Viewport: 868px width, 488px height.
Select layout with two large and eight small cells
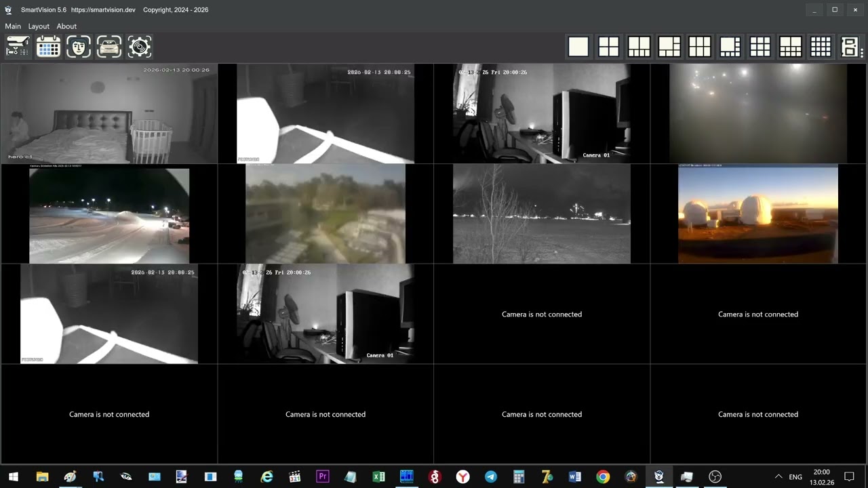[790, 47]
